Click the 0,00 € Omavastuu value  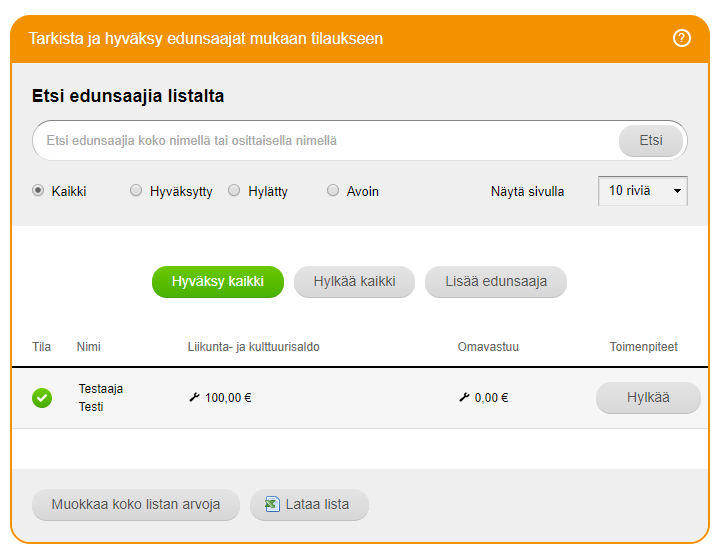point(491,397)
